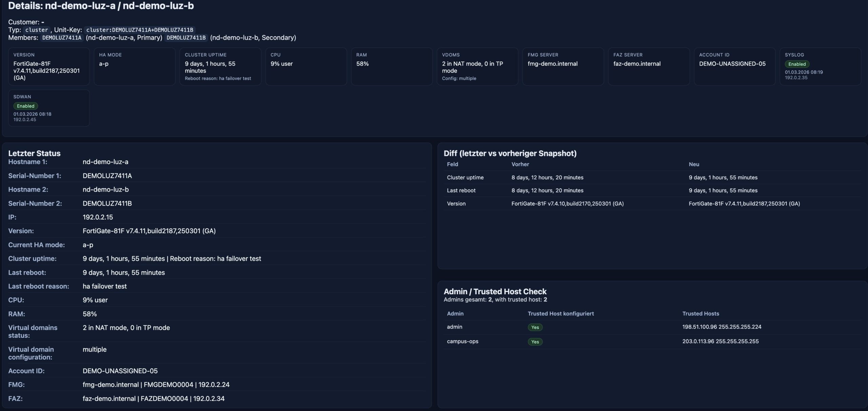Open the VERSION summary card
The height and width of the screenshot is (411, 868).
pos(49,66)
